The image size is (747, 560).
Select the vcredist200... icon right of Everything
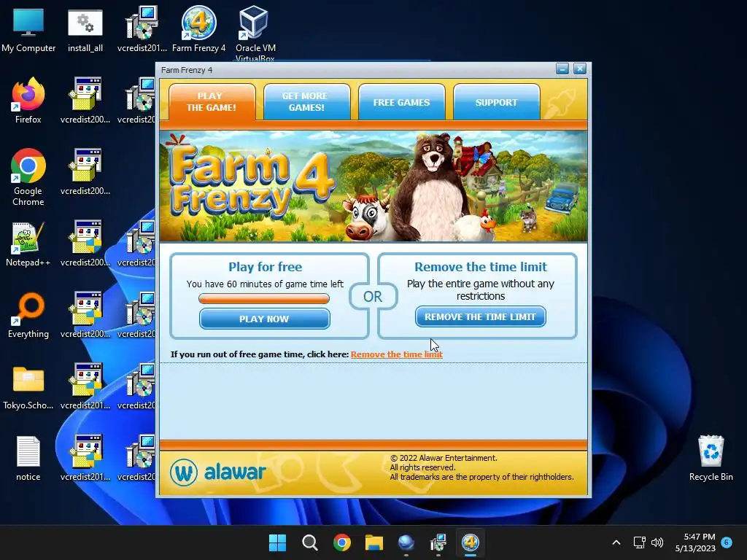[x=85, y=315]
